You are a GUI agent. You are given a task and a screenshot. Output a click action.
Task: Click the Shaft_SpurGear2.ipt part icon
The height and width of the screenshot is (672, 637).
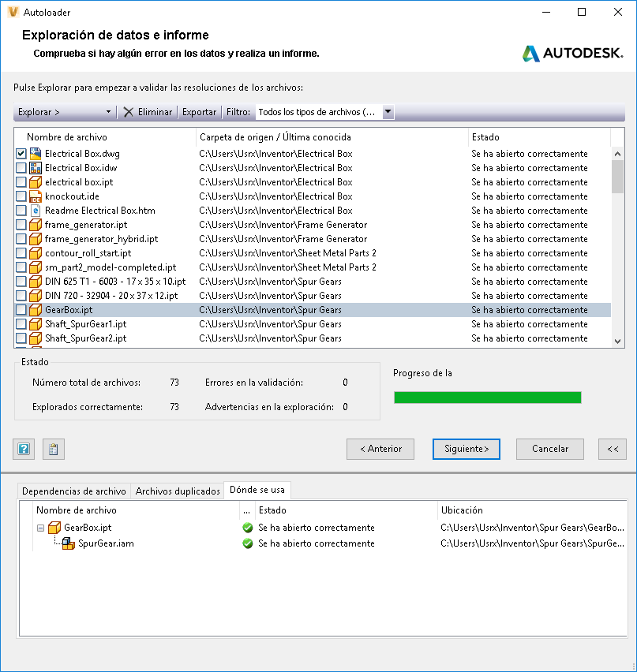(36, 338)
